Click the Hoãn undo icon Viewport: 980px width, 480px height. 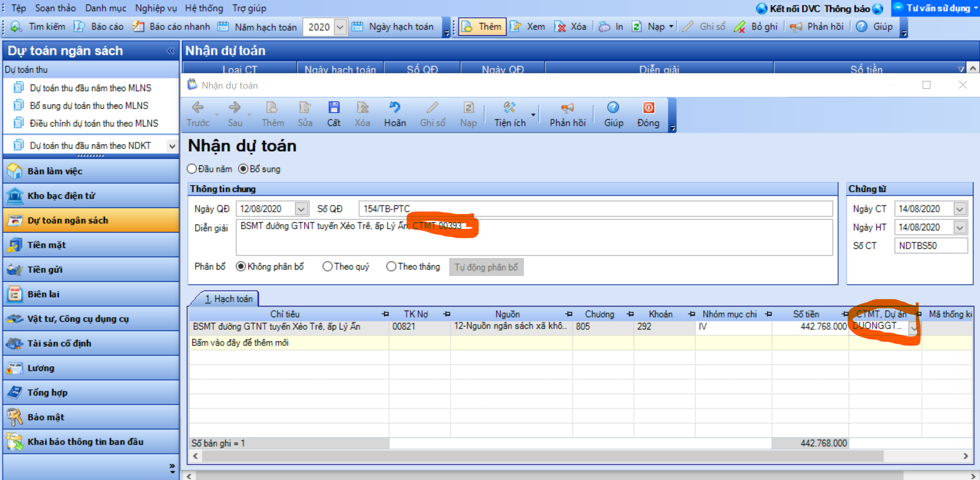coord(395,114)
